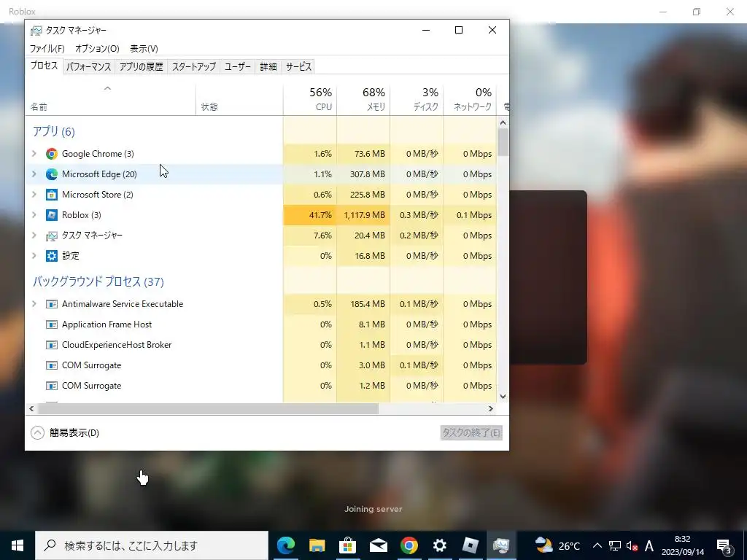
Task: Click the network icon in system tray
Action: [x=615, y=545]
